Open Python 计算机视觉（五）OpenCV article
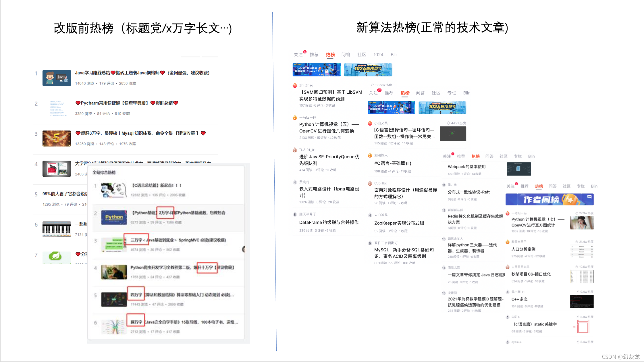The width and height of the screenshot is (644, 362). coord(329,128)
